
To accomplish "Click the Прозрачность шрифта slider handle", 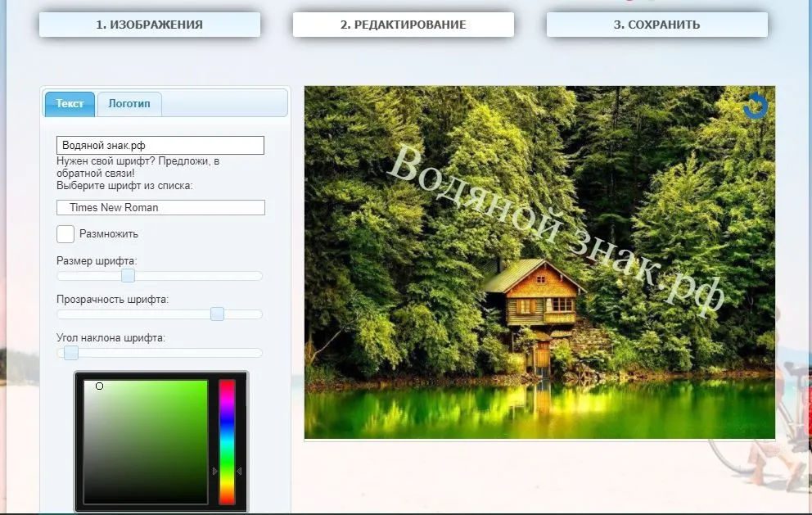I will (x=217, y=314).
